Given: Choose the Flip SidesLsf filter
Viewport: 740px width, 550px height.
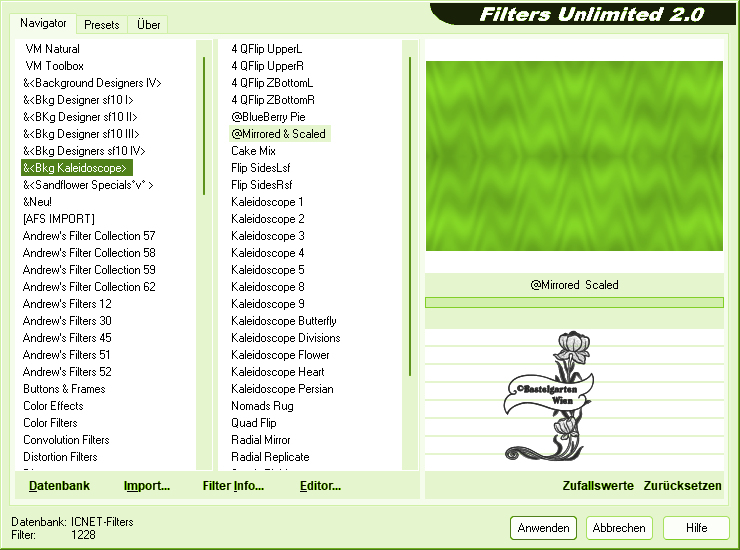Looking at the screenshot, I should click(261, 168).
